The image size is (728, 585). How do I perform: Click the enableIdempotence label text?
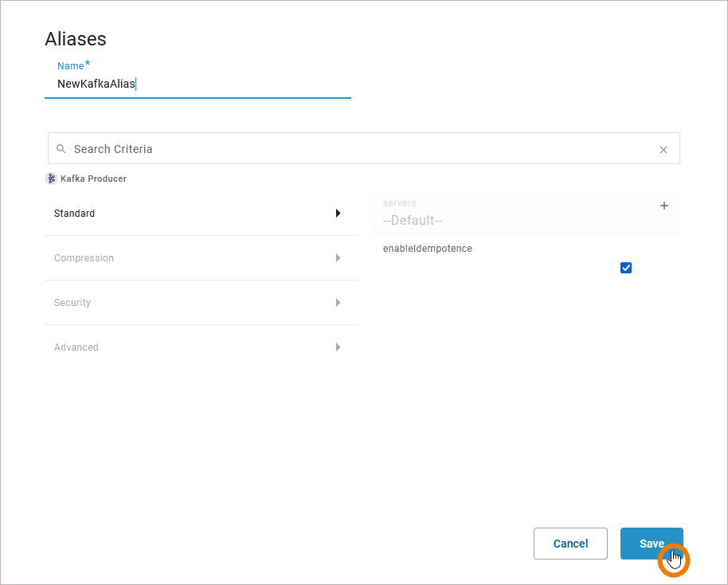pos(428,249)
